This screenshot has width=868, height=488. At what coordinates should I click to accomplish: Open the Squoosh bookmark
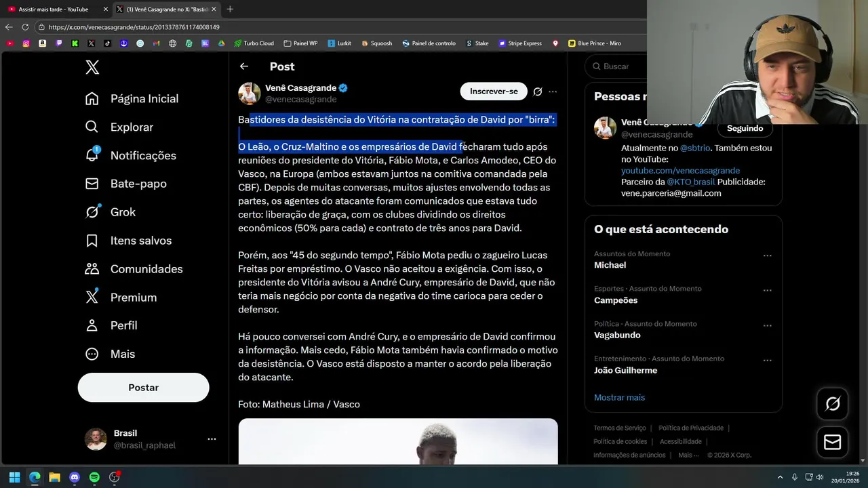point(376,43)
